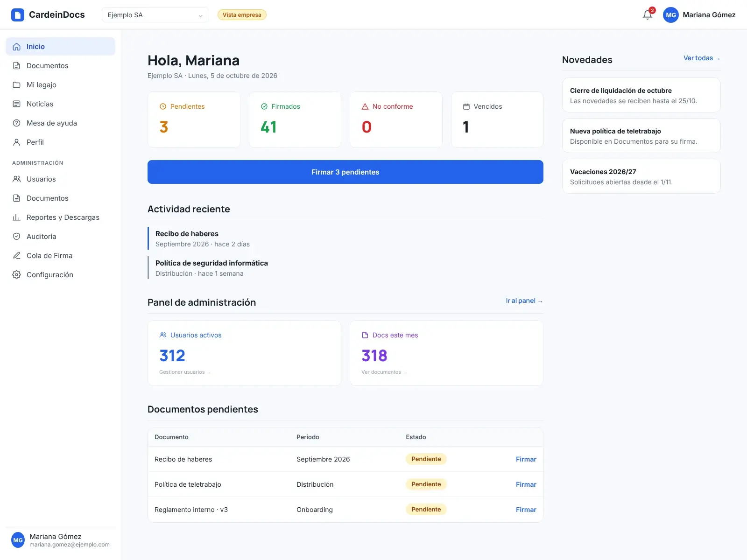Click the Vista empresa badge
The height and width of the screenshot is (560, 747).
pos(242,15)
